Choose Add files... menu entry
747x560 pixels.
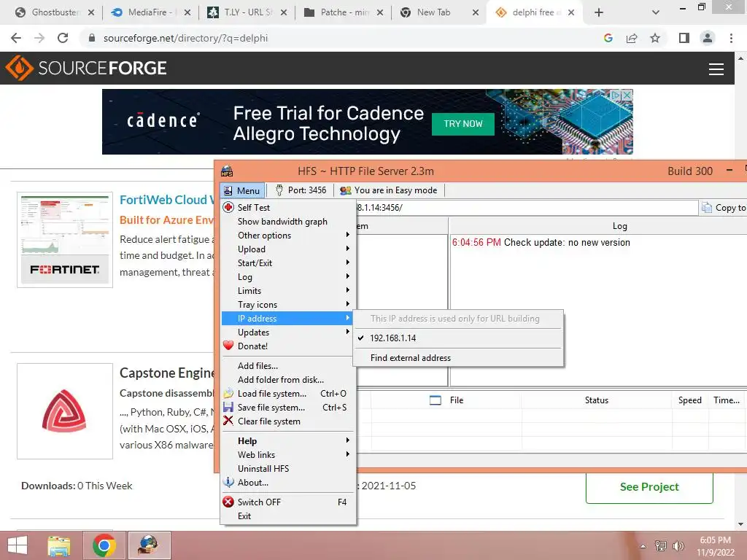(289, 366)
